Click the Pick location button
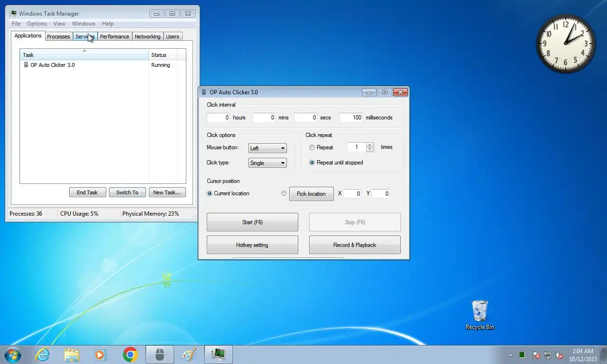 311,193
